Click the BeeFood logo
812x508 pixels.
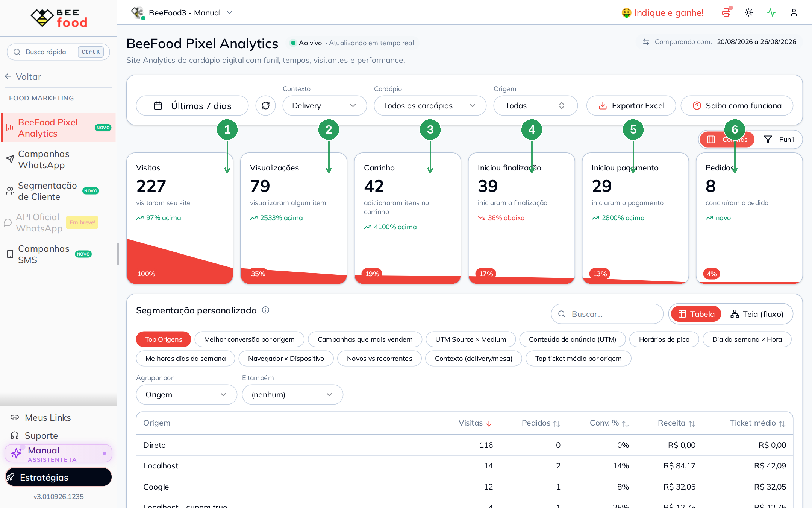click(59, 18)
